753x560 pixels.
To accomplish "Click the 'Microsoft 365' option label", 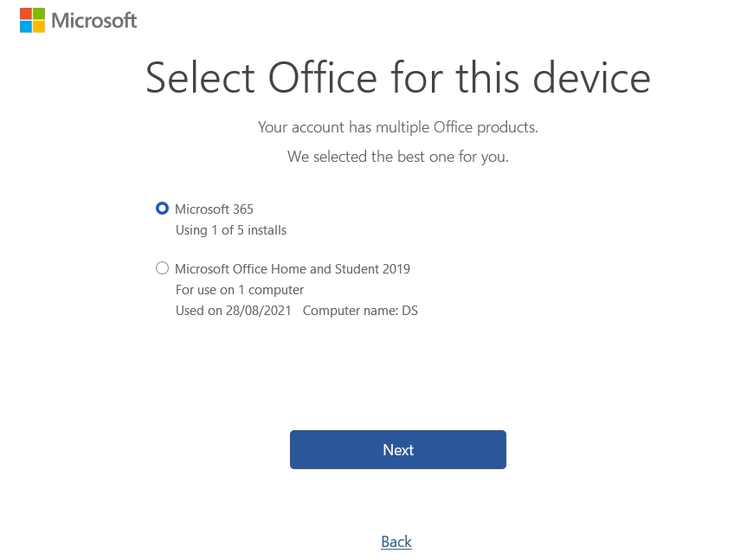I will [214, 209].
